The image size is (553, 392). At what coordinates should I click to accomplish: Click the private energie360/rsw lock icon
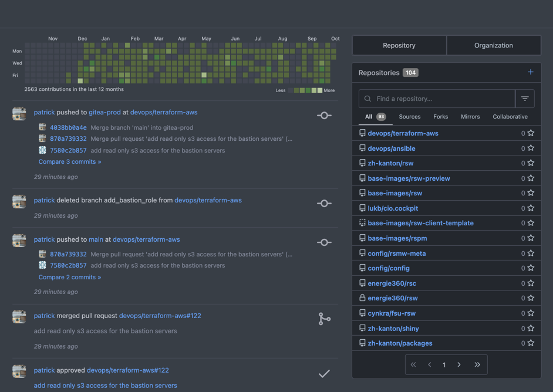tap(362, 298)
